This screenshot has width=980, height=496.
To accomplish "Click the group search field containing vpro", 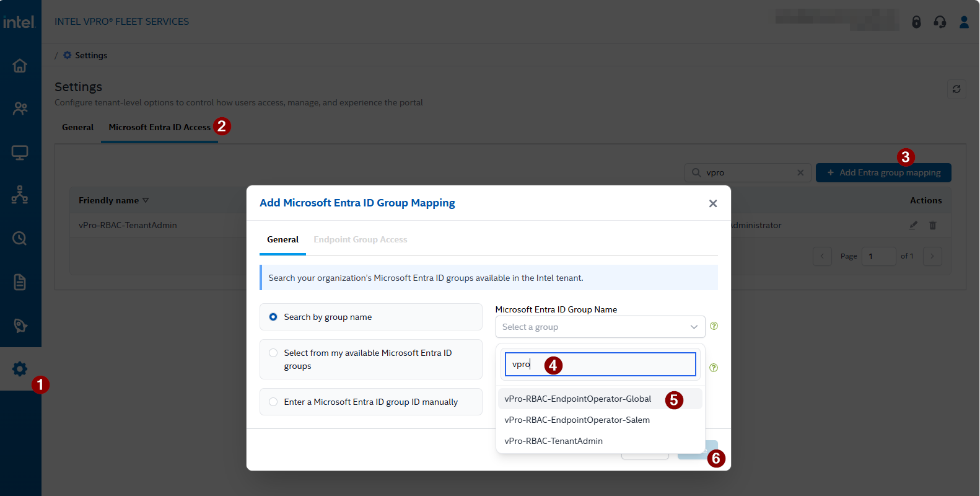I will (x=600, y=365).
